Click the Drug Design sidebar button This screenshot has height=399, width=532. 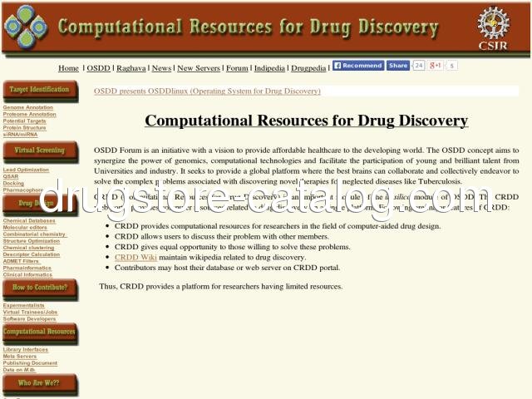[x=40, y=204]
